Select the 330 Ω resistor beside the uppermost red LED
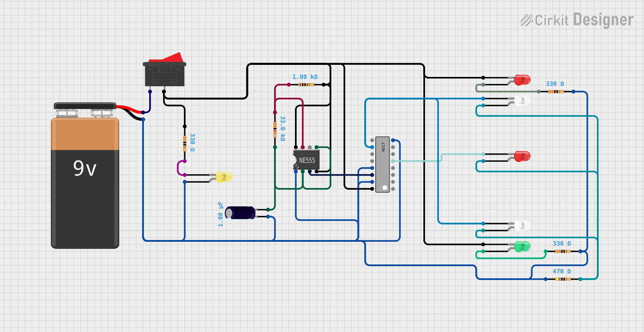Image resolution: width=644 pixels, height=332 pixels. [556, 92]
